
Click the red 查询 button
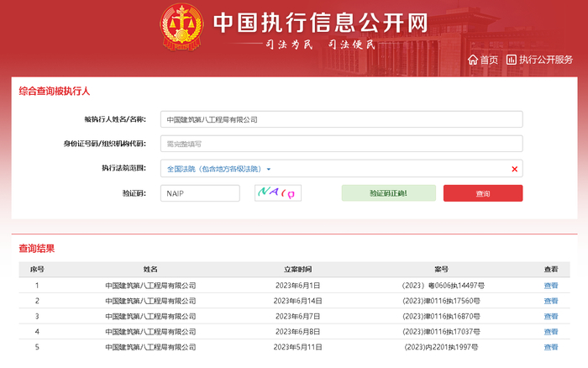click(x=483, y=193)
